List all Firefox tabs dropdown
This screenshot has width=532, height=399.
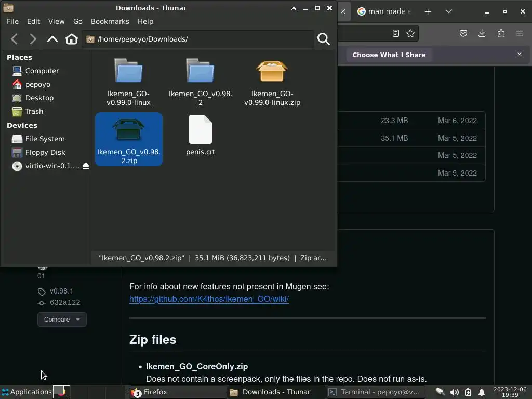pyautogui.click(x=448, y=11)
